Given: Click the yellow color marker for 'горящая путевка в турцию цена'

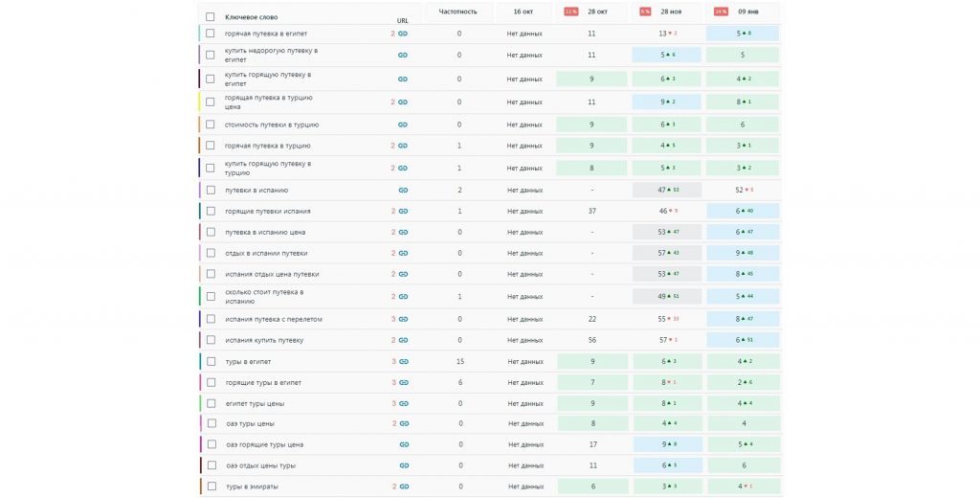Looking at the screenshot, I should [x=199, y=102].
